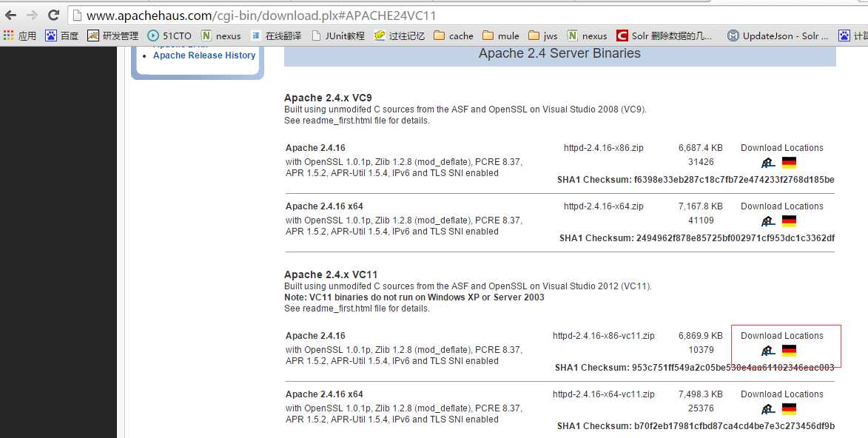Image resolution: width=868 pixels, height=438 pixels.
Task: Click the httpd-2.4.16-x64-vc11.zip file name
Action: (603, 394)
